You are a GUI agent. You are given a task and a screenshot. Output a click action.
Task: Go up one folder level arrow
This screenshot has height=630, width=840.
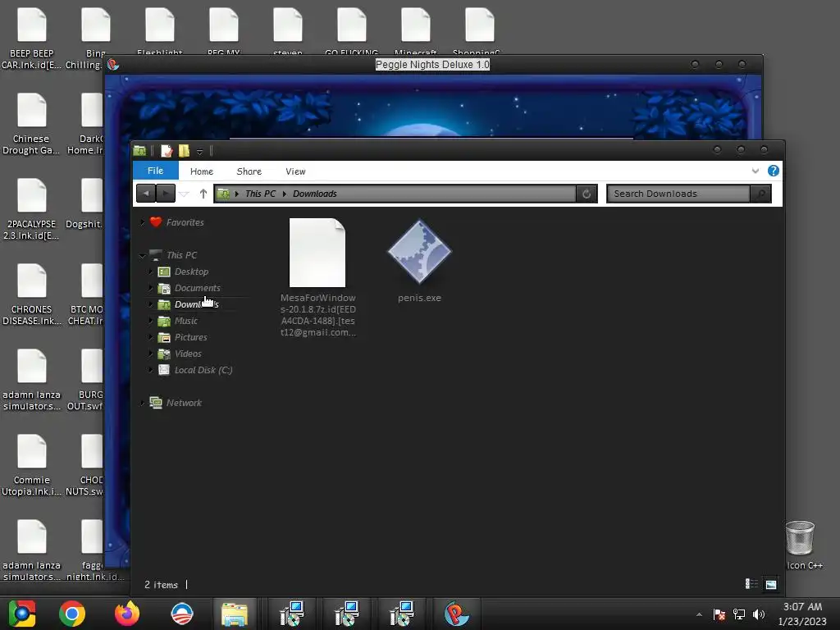[x=203, y=194]
